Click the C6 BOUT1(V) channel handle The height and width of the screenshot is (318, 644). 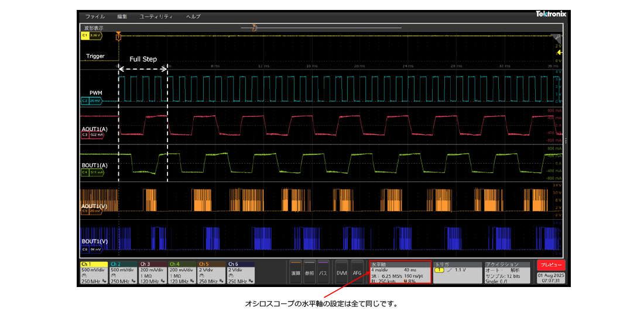[x=91, y=248]
